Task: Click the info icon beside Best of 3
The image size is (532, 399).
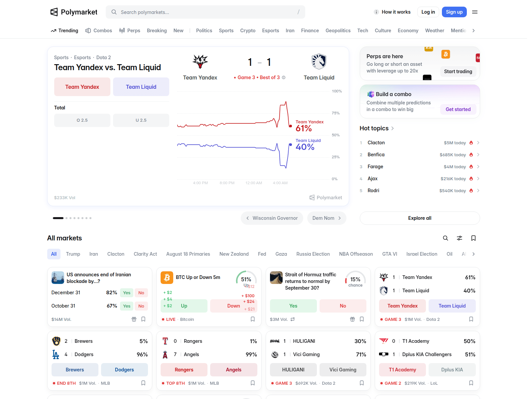Action: (284, 77)
